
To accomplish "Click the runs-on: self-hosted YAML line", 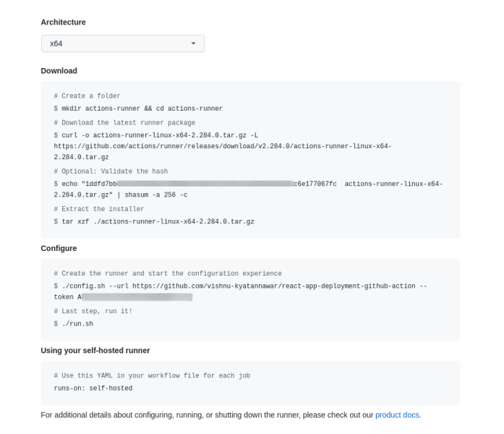I will 93,388.
